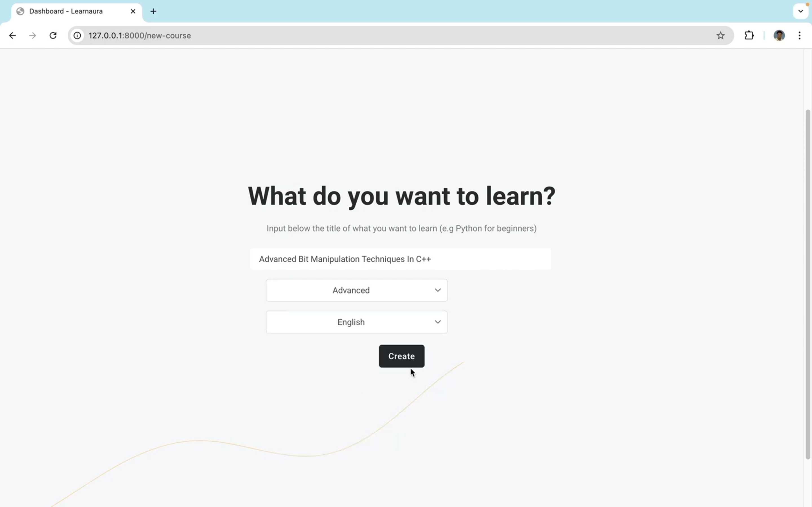Open Chrome three-dot menu
Viewport: 812px width, 507px height.
point(800,35)
